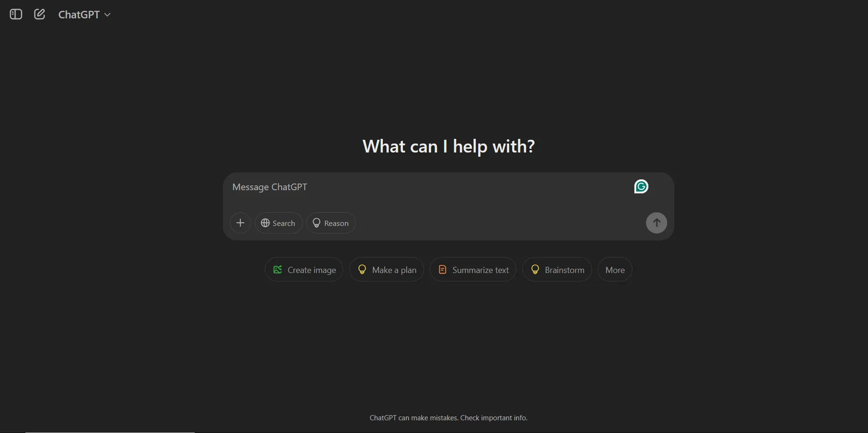The image size is (868, 433).
Task: Choose the Make a plan suggestion
Action: [387, 270]
